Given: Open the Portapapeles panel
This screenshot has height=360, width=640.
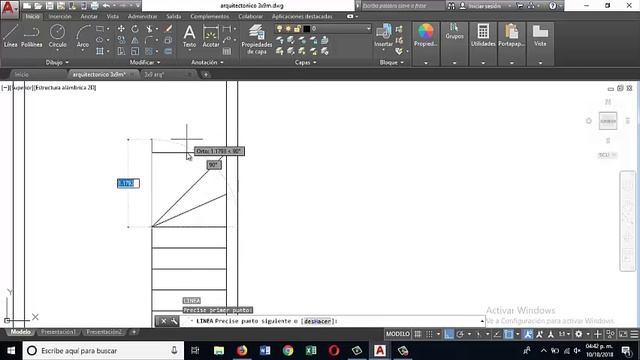Looking at the screenshot, I should coord(511,35).
